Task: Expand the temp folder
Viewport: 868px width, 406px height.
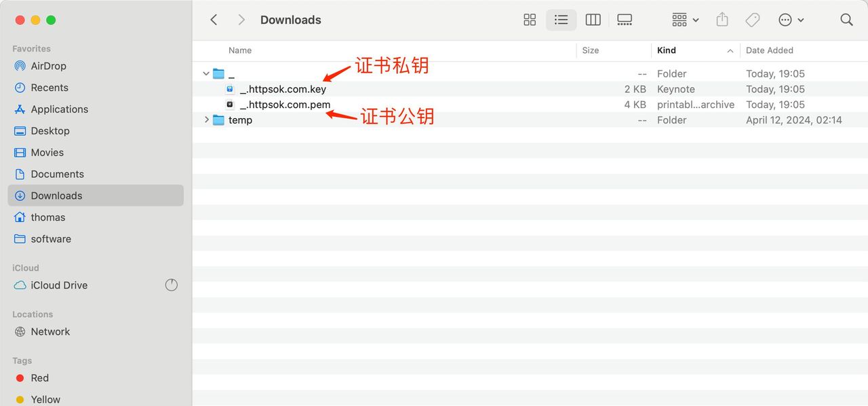Action: click(x=206, y=120)
